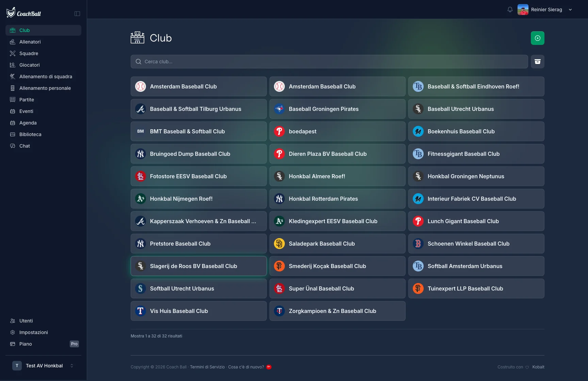
Task: Open Slagerij de Roos BV Baseball Club
Action: pyautogui.click(x=198, y=266)
